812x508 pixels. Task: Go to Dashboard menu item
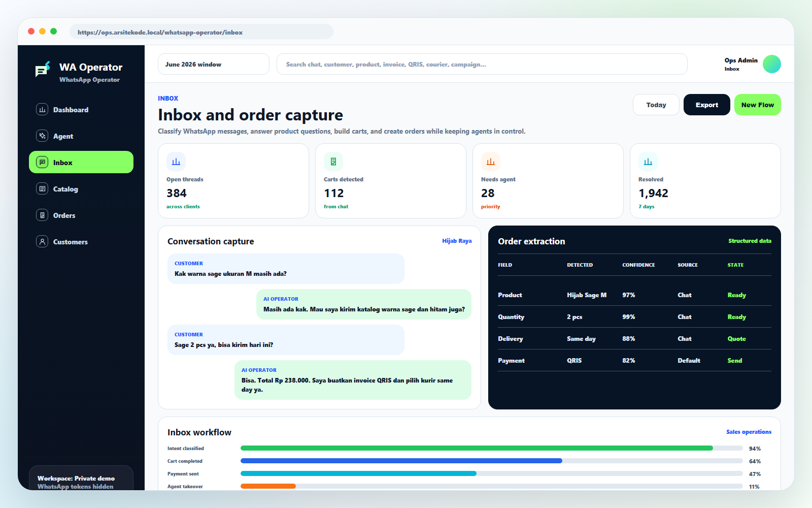(81, 109)
